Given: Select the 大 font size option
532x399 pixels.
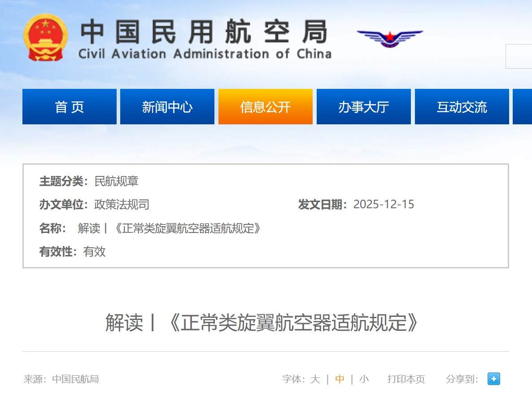Looking at the screenshot, I should tap(315, 379).
